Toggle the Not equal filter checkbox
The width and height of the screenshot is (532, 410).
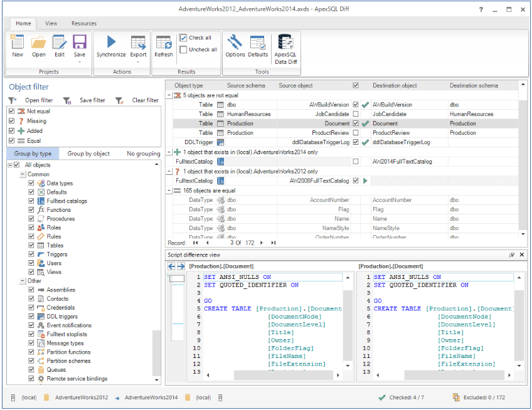[11, 111]
